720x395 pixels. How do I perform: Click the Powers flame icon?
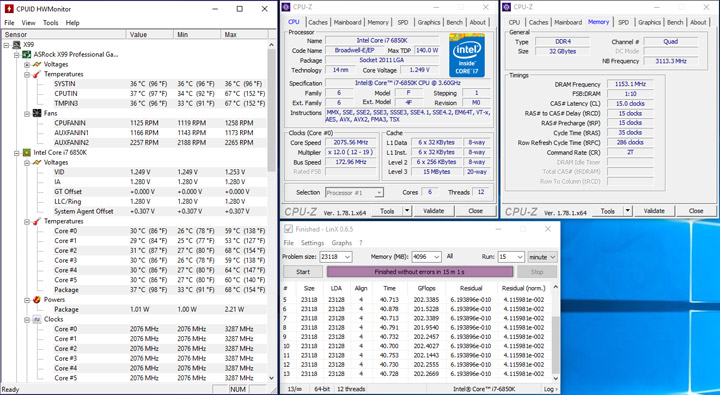click(x=37, y=299)
